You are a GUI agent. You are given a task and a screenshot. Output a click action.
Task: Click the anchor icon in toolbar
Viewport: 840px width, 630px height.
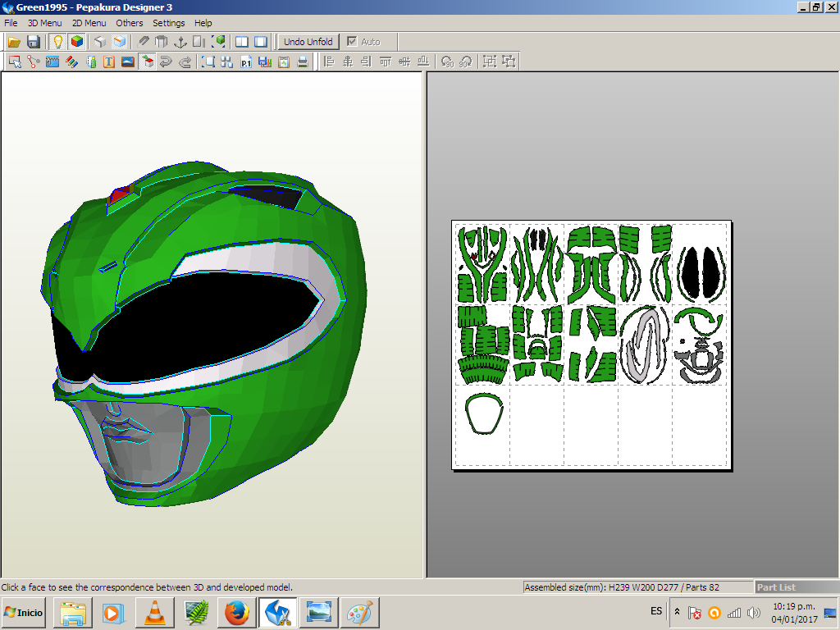pyautogui.click(x=180, y=42)
